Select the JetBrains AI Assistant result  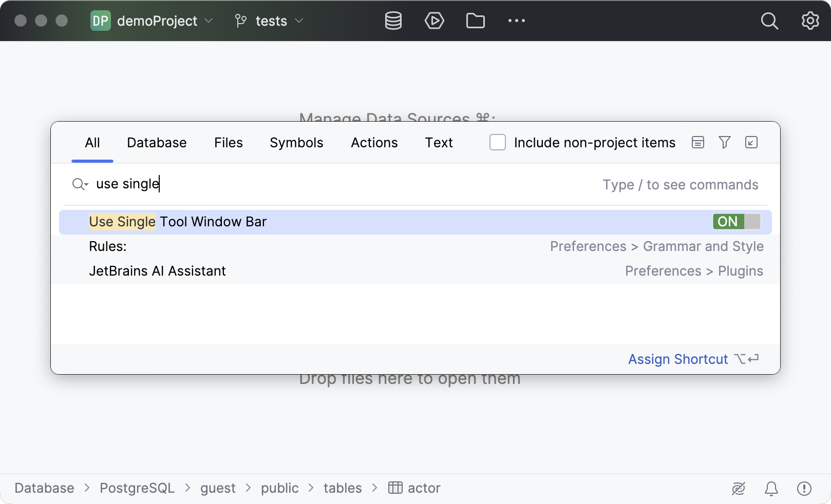click(157, 271)
